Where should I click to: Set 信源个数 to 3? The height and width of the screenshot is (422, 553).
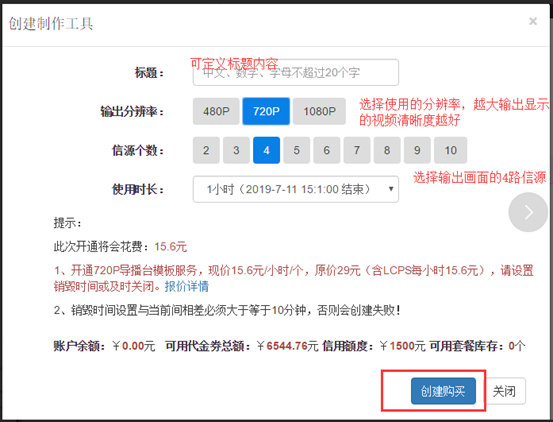coord(236,151)
